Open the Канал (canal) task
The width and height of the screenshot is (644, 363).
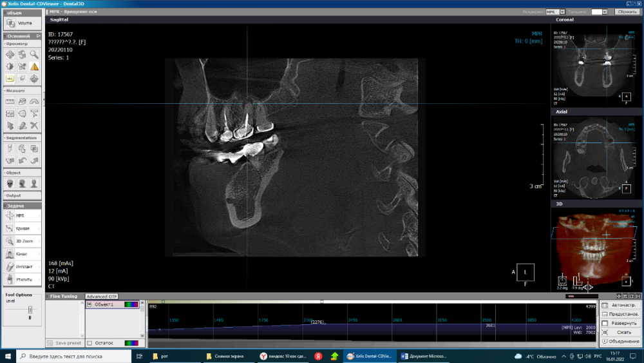[22, 254]
